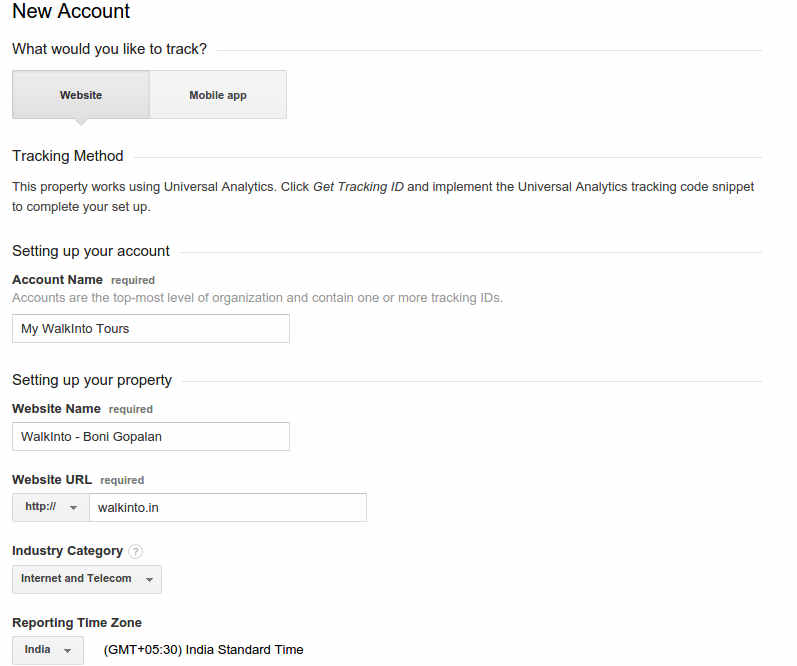Open the Industry Category dropdown

tap(87, 579)
